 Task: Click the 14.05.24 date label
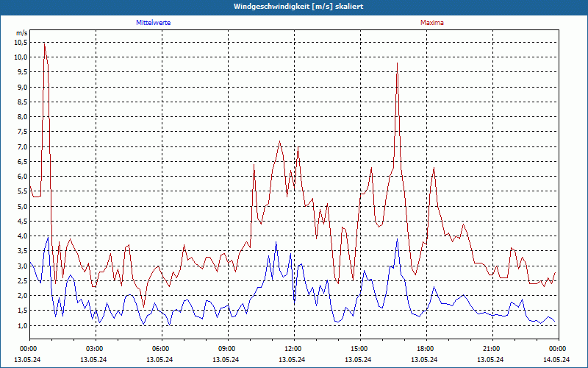(556, 359)
